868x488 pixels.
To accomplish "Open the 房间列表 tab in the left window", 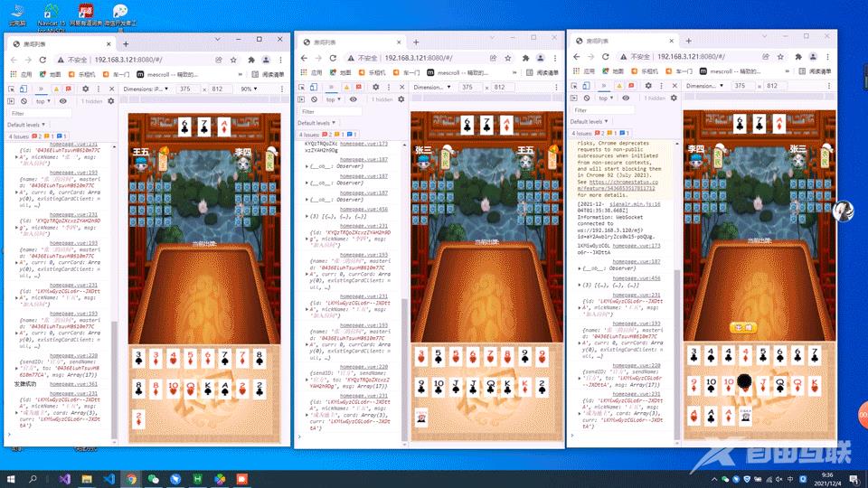I will 60,43.
